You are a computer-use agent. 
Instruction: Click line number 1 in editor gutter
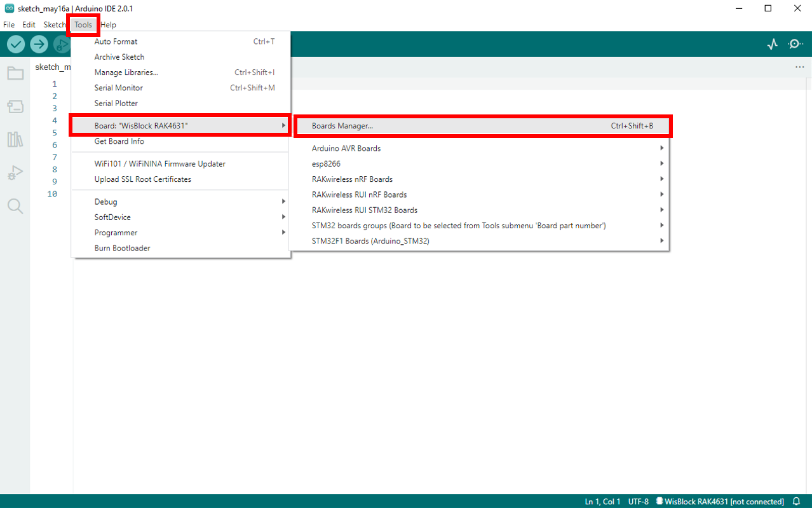[55, 84]
